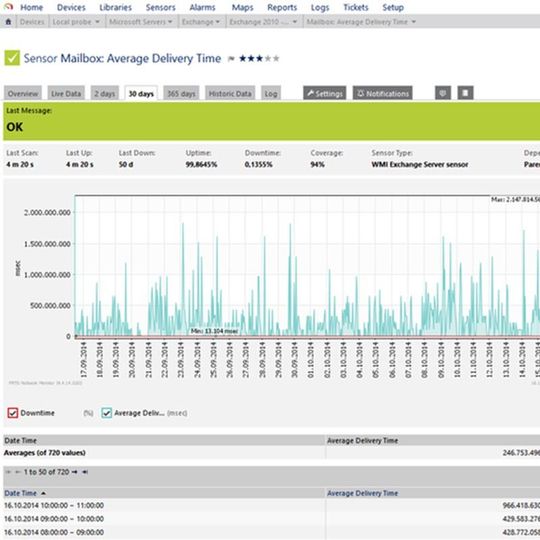Switch to the 2 days tab
Screen dimensions: 540x540
coord(105,93)
